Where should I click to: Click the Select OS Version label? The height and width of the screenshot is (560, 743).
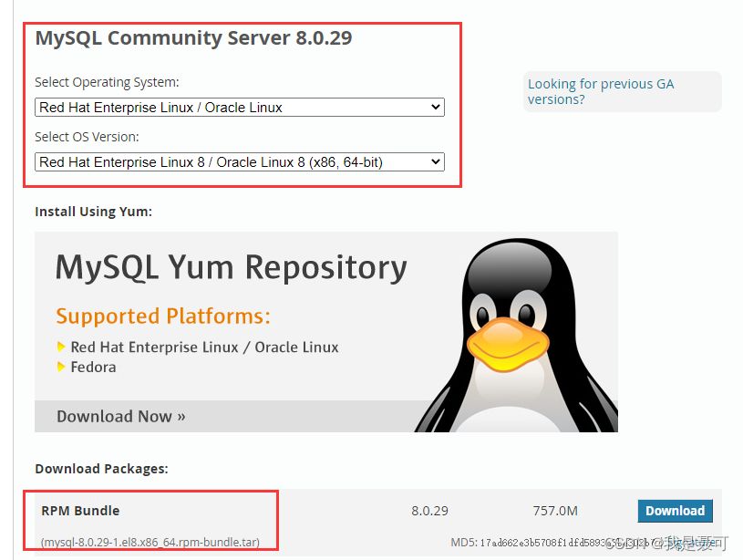tap(87, 137)
